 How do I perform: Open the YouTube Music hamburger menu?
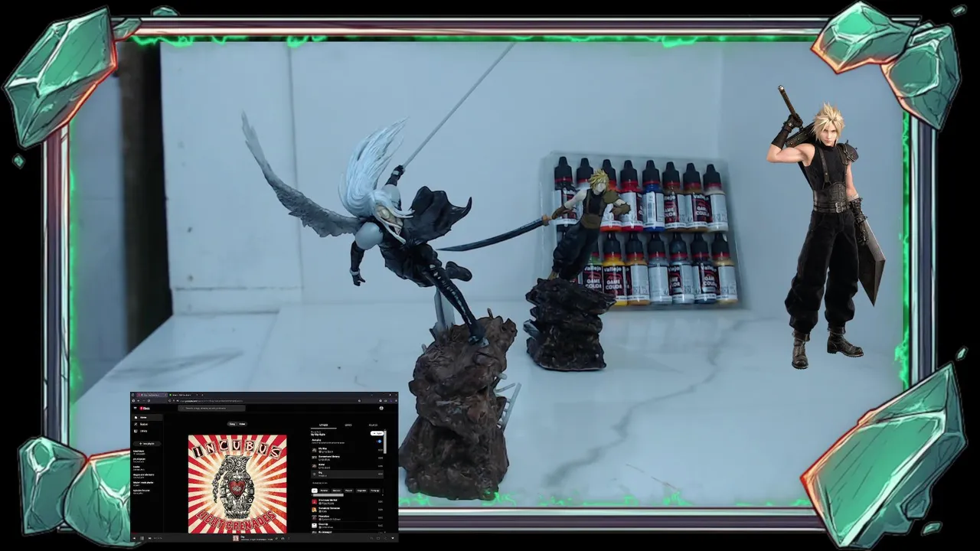(135, 409)
